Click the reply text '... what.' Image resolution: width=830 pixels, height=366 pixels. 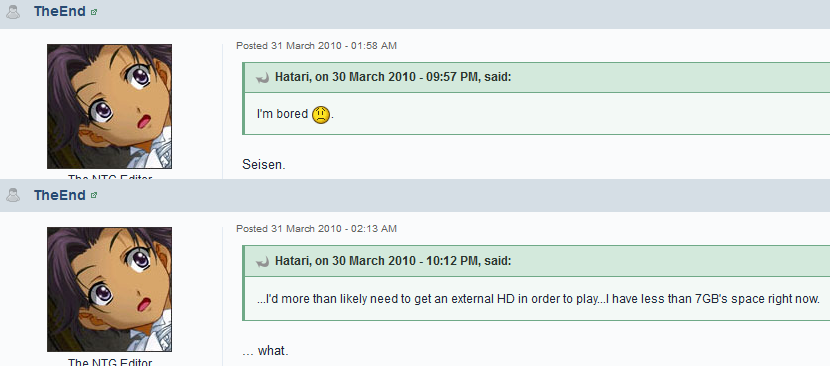(265, 351)
